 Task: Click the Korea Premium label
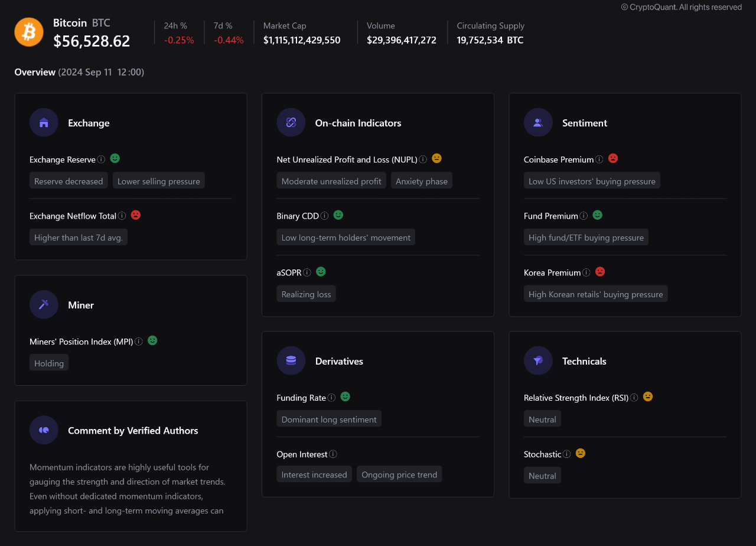[552, 273]
